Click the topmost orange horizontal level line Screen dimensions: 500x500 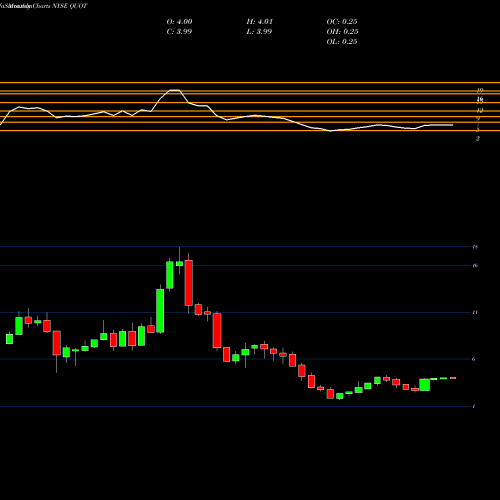[x=250, y=82]
